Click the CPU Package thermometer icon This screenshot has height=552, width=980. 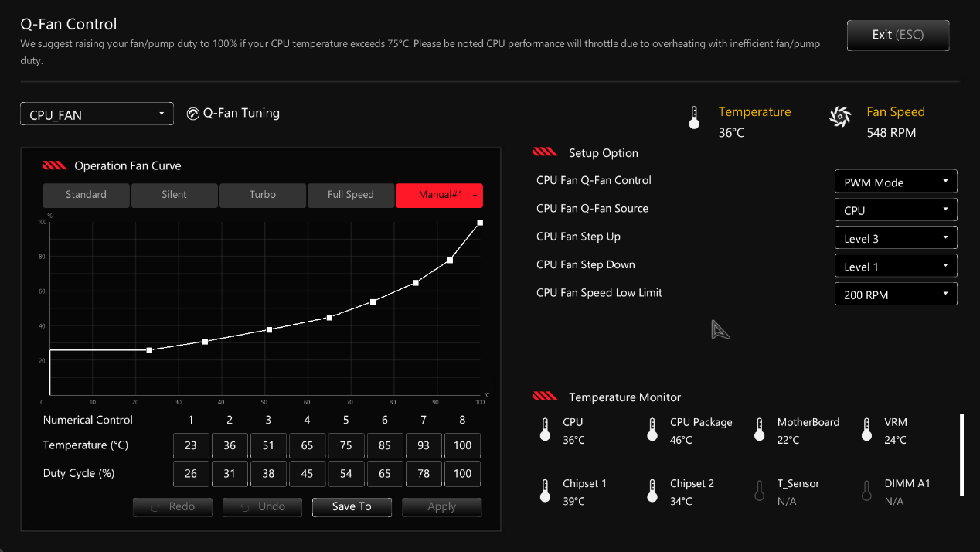[653, 430]
